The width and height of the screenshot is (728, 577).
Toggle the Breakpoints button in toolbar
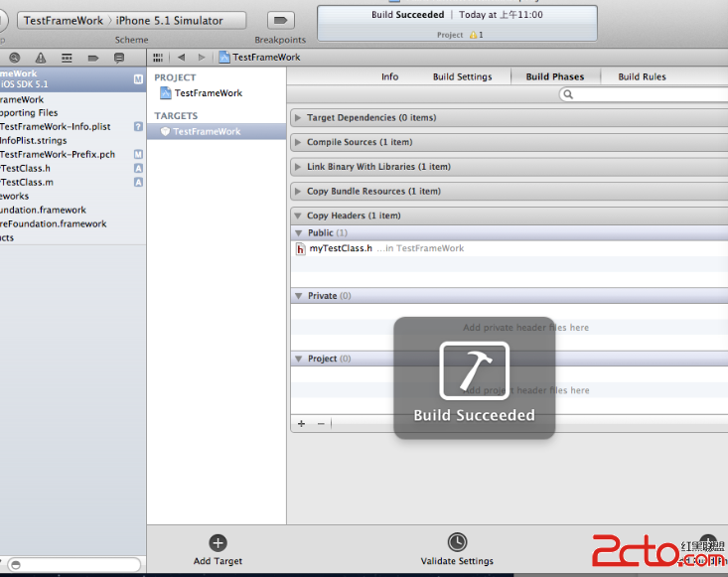tap(281, 20)
